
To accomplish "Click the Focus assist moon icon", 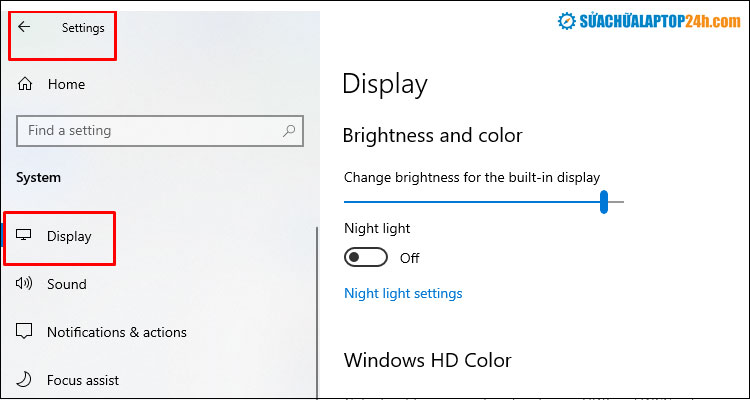I will pos(25,380).
